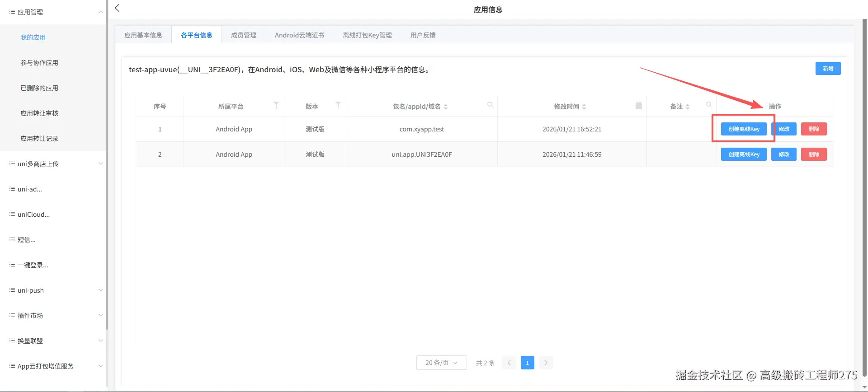The width and height of the screenshot is (868, 392).
Task: Create offline key for com.xyapp.test
Action: click(744, 129)
